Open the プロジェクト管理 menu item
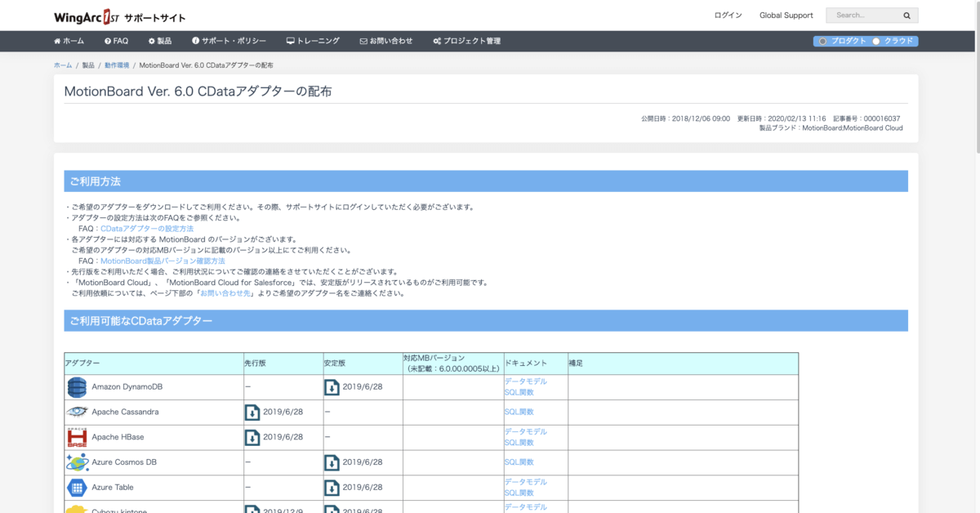 click(466, 41)
